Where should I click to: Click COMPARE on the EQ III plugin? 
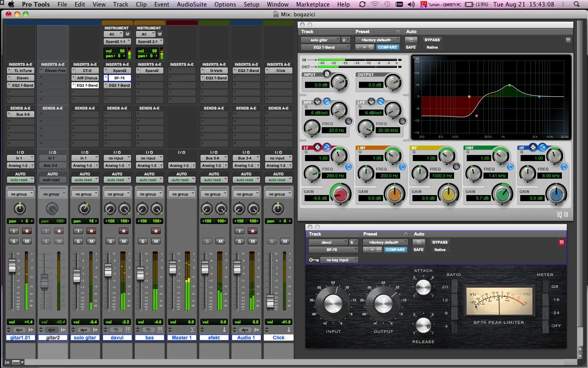coord(388,47)
